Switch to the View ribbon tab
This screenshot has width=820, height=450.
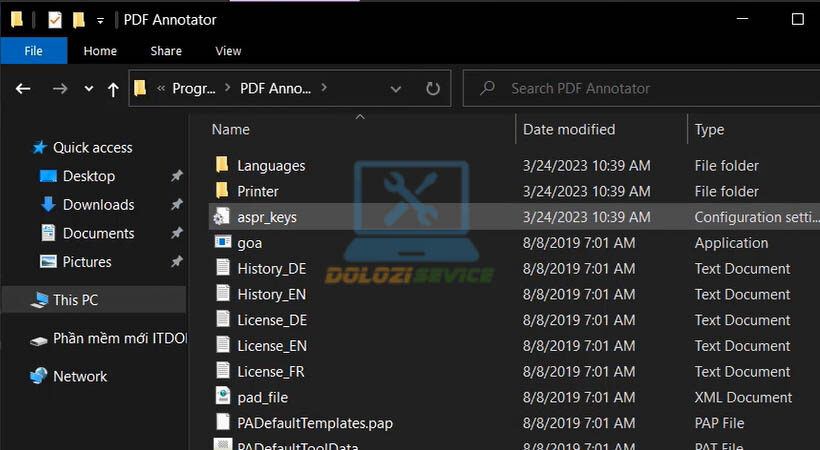point(228,51)
